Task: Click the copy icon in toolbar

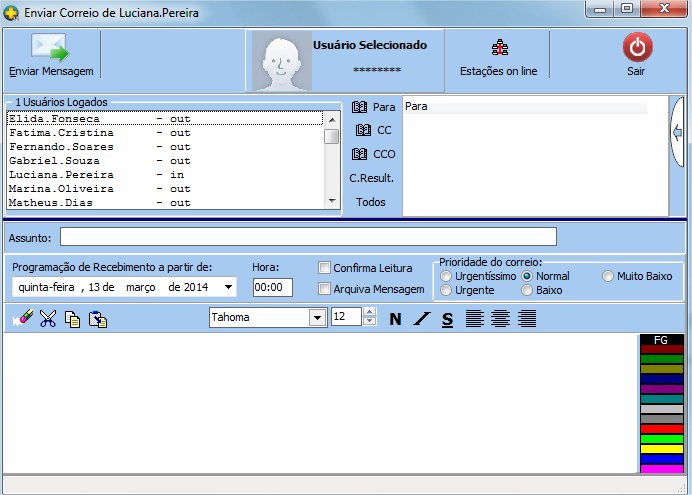Action: 72,319
